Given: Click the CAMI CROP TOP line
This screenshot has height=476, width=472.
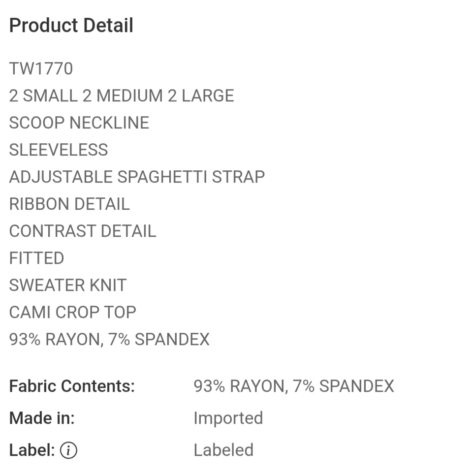Looking at the screenshot, I should [x=72, y=312].
